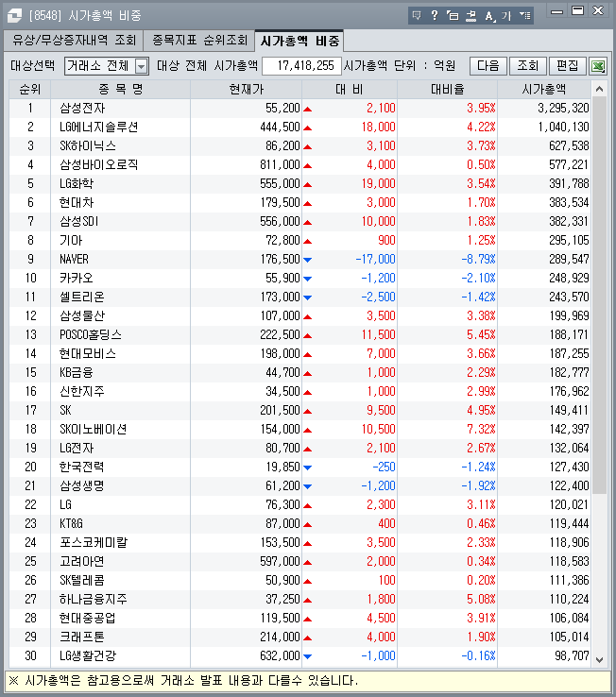Click the 시가총액 column header
616x697 pixels.
tap(544, 90)
